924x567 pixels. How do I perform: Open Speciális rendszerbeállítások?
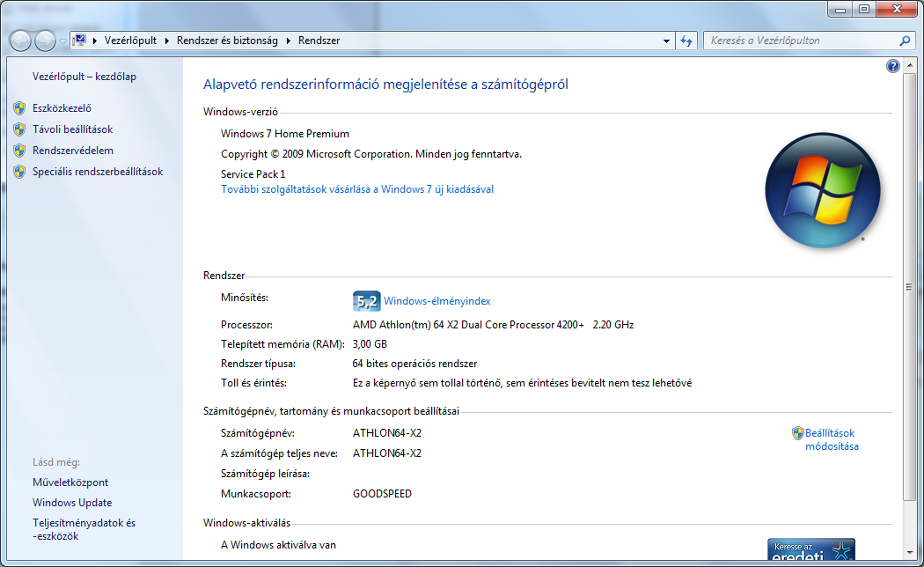point(98,172)
